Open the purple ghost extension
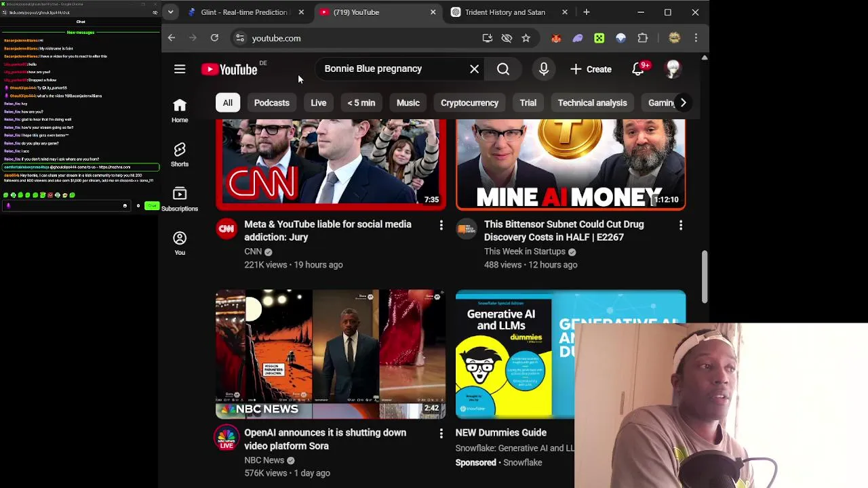Image resolution: width=868 pixels, height=488 pixels. pyautogui.click(x=578, y=38)
